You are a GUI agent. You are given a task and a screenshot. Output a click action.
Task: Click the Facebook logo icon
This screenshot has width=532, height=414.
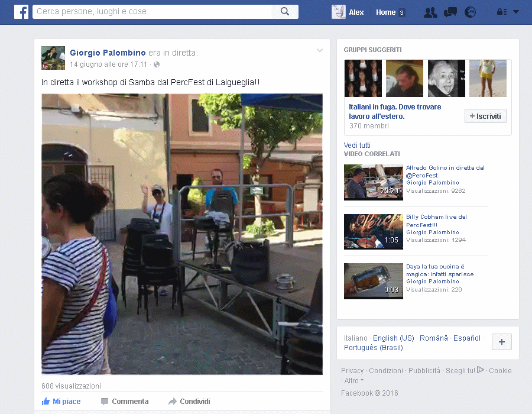[21, 12]
